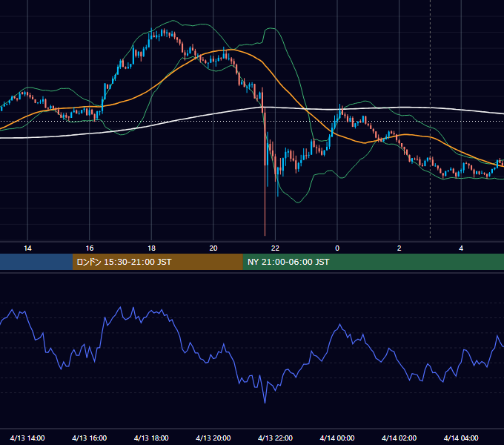Screen dimensions: 504x445
Task: Click hour label 22 on price chart axis
Action: tap(275, 248)
